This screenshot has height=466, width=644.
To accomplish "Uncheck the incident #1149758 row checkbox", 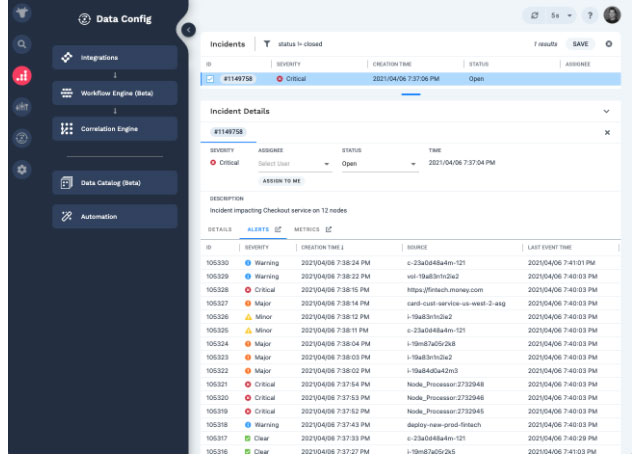I will click(x=210, y=79).
